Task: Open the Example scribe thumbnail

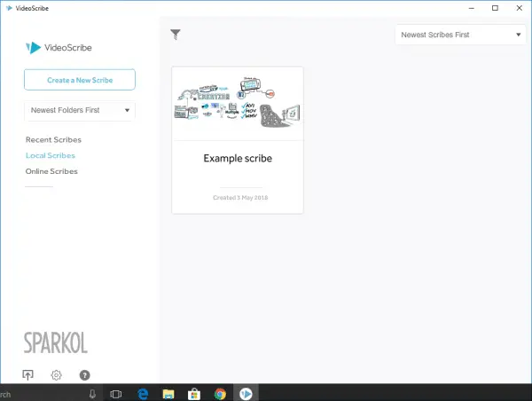Action: [x=238, y=103]
